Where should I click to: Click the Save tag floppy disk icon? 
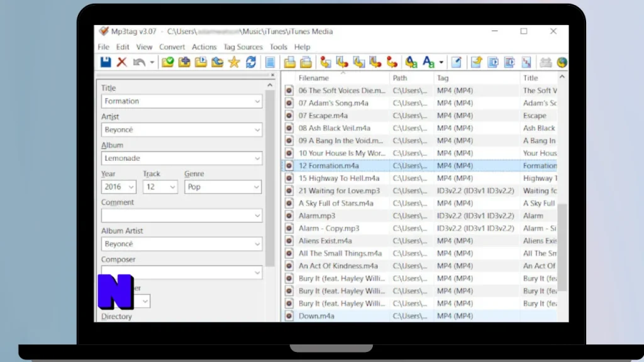click(106, 62)
